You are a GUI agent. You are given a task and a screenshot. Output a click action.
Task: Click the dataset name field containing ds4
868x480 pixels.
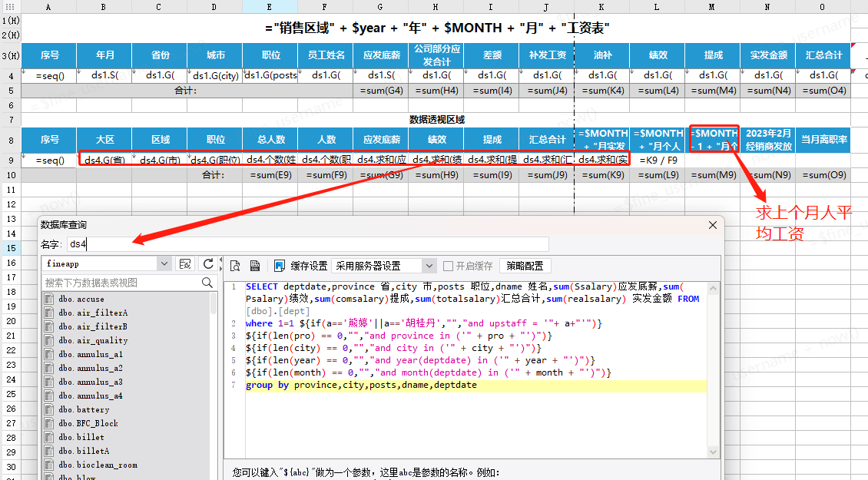click(308, 244)
